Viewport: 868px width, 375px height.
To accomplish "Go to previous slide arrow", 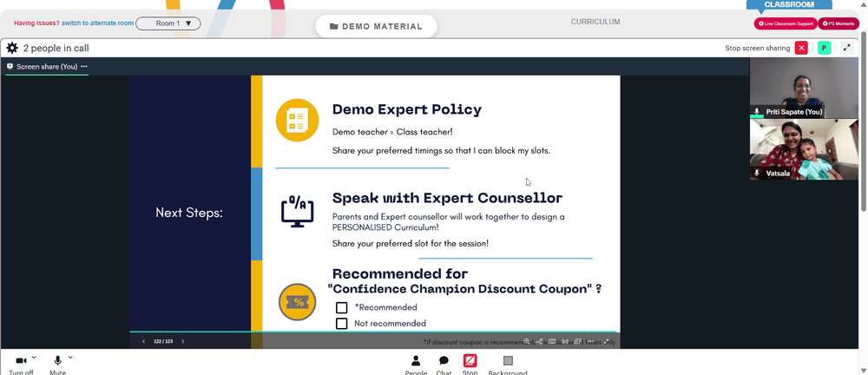I will tap(144, 341).
